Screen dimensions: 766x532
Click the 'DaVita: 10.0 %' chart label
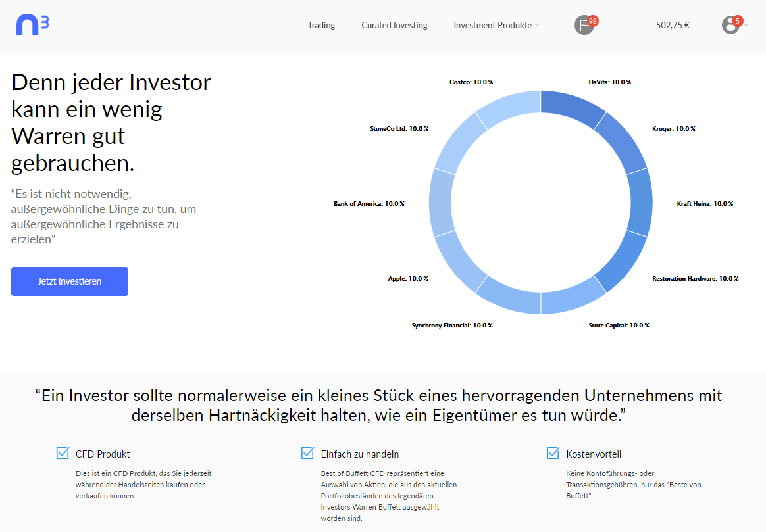click(609, 82)
